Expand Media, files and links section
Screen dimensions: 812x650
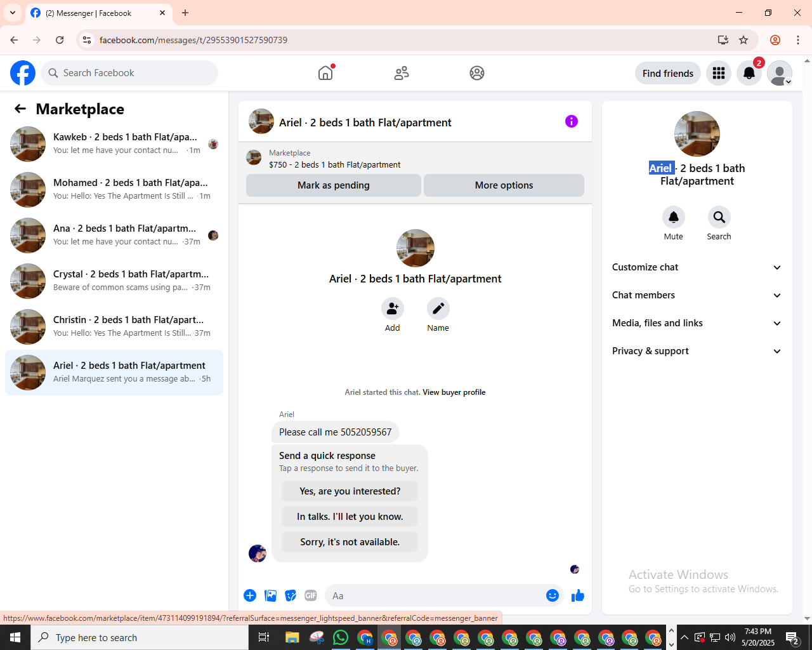pyautogui.click(x=697, y=323)
